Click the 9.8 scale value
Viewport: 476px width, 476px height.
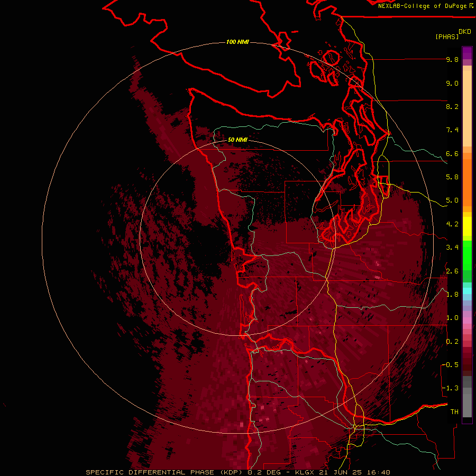(x=452, y=59)
